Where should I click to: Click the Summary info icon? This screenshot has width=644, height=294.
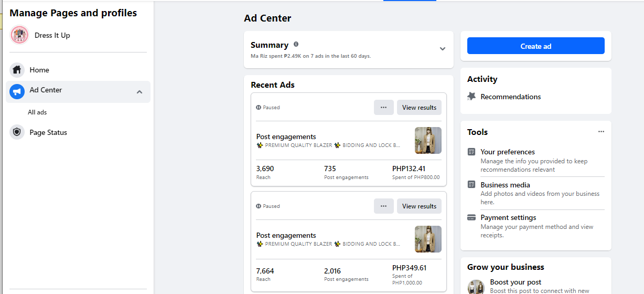[x=296, y=45]
